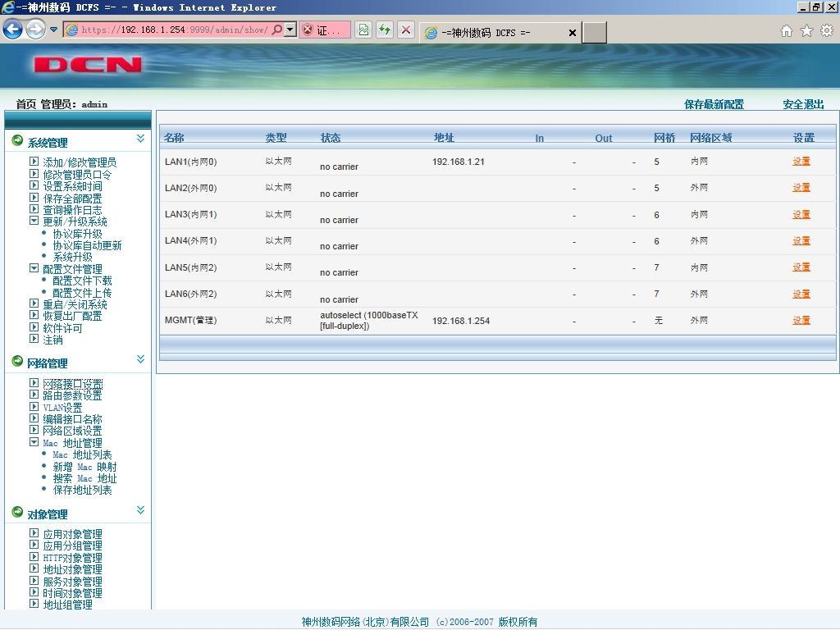Open HTTP对象管理 menu item

[x=72, y=558]
